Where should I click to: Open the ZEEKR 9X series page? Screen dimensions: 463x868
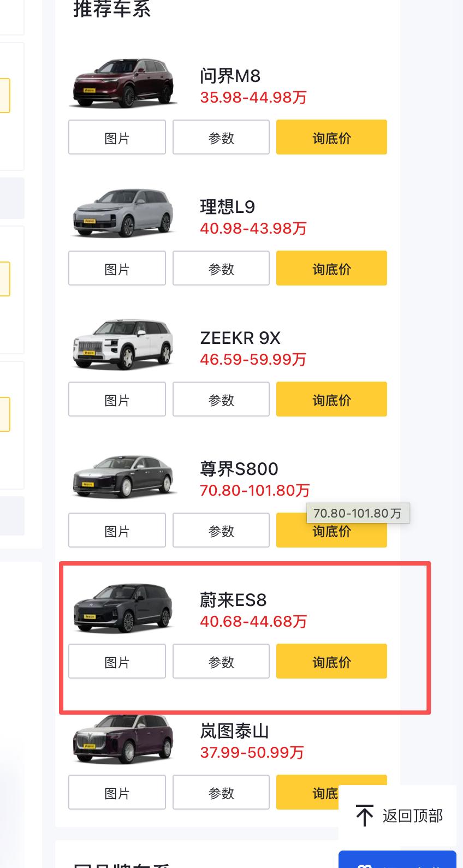(239, 338)
